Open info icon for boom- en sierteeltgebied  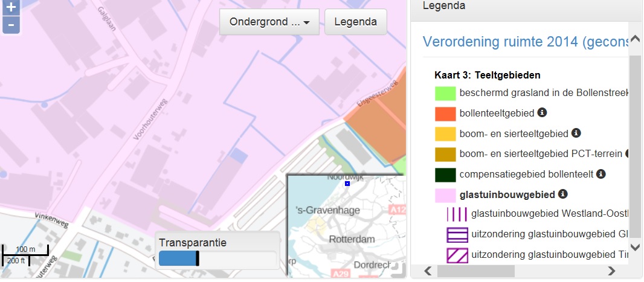click(x=576, y=133)
